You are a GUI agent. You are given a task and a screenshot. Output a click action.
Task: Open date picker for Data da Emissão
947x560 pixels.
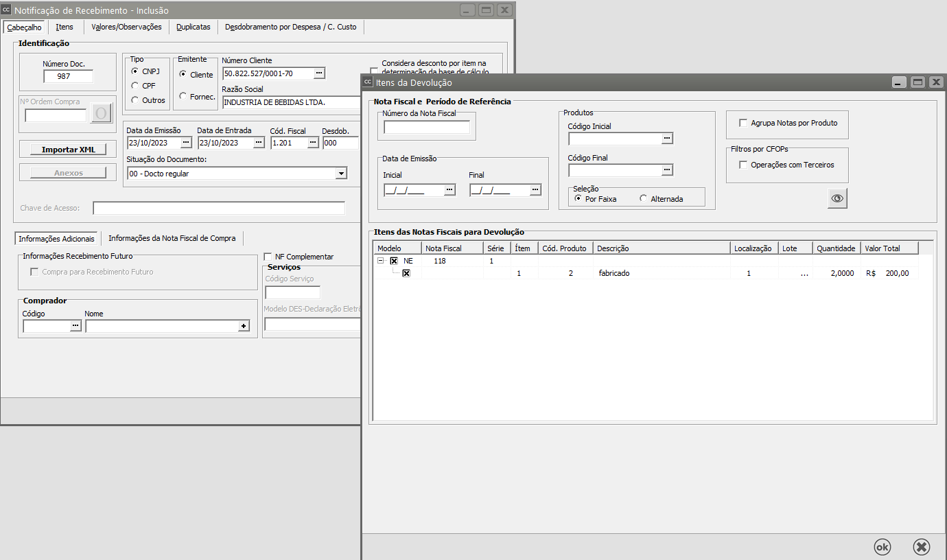point(187,143)
